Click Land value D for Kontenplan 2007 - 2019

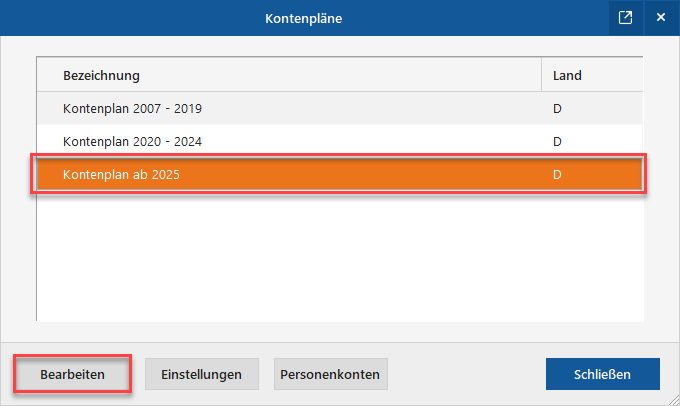tap(557, 108)
